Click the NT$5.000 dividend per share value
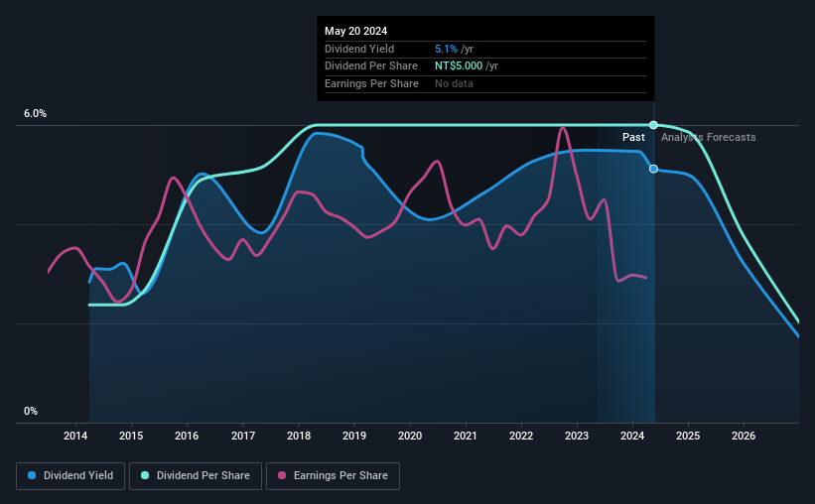 pos(459,66)
